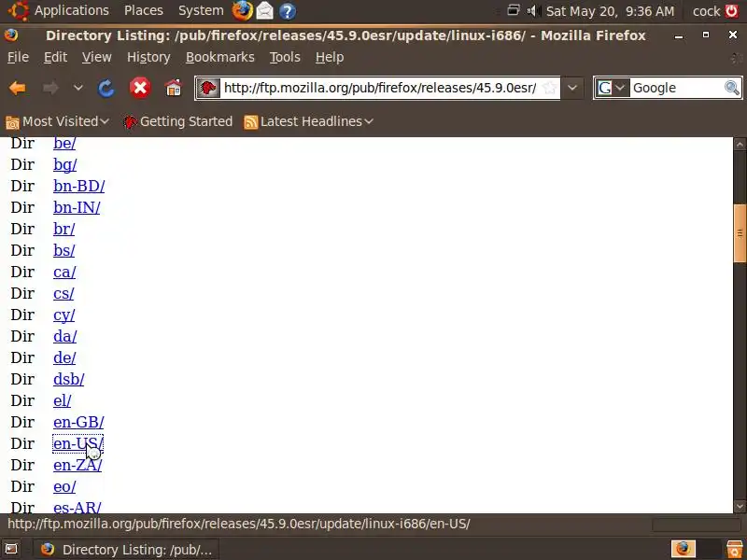The height and width of the screenshot is (560, 747).
Task: Stop loading with the red X button
Action: (x=140, y=88)
